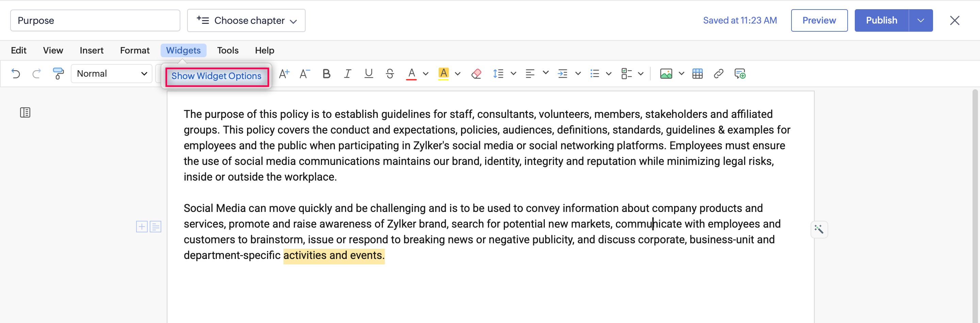Expand the text alignment options arrow
This screenshot has width=980, height=323.
[x=545, y=73]
